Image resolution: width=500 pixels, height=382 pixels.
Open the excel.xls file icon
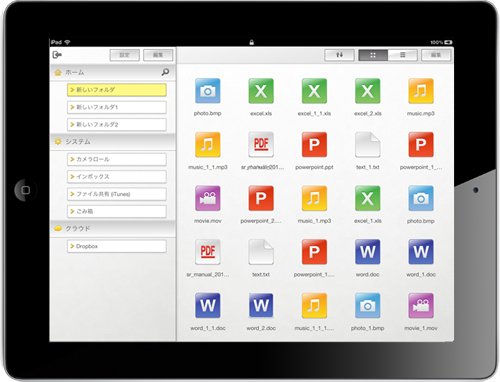coord(261,91)
